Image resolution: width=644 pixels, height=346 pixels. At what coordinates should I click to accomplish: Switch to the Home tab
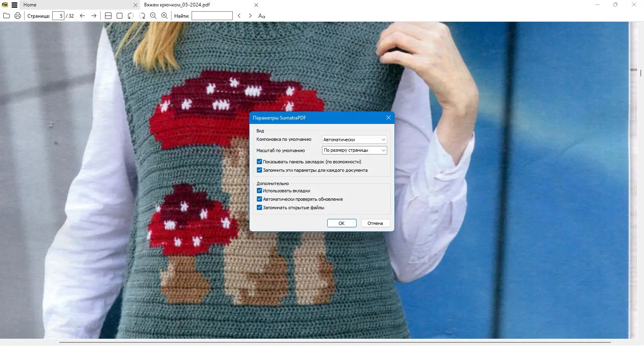pos(30,5)
